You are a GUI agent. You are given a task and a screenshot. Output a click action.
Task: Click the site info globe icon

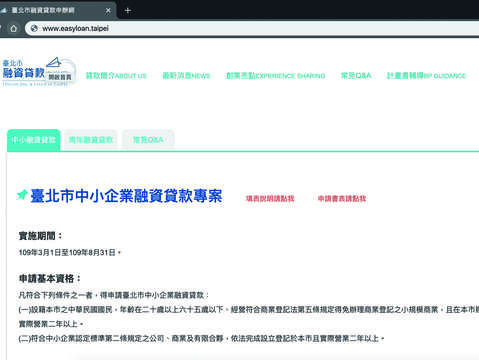click(x=34, y=29)
